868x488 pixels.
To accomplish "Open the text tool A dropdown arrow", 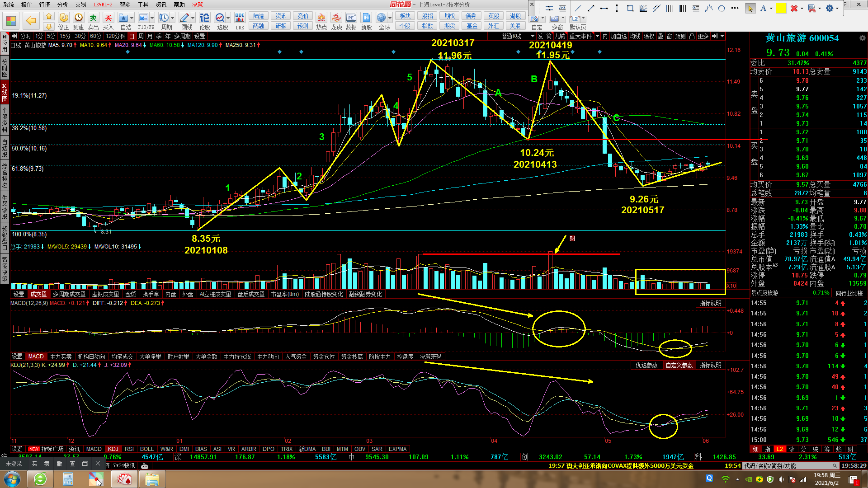I will point(771,8).
